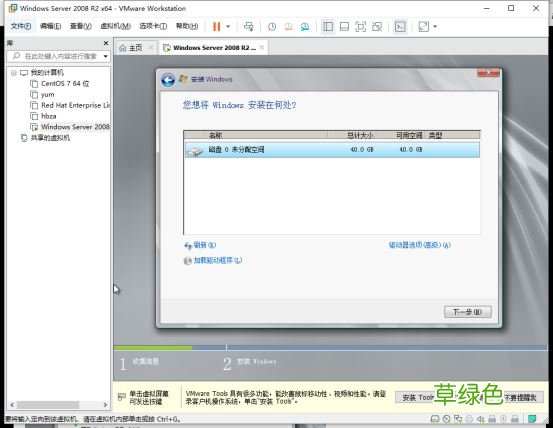Screen dimensions: 553x428
Task: Click the printer status bar icon
Action: (469, 419)
